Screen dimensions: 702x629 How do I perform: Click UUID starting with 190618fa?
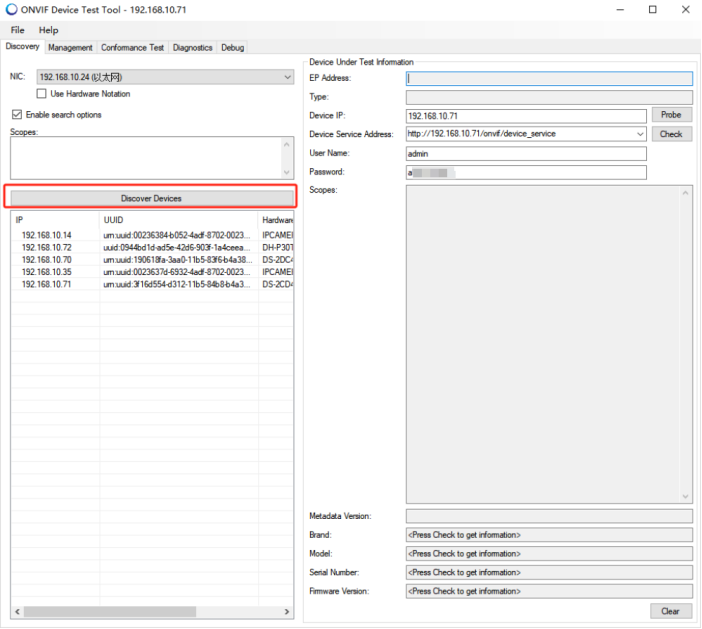pos(177,260)
